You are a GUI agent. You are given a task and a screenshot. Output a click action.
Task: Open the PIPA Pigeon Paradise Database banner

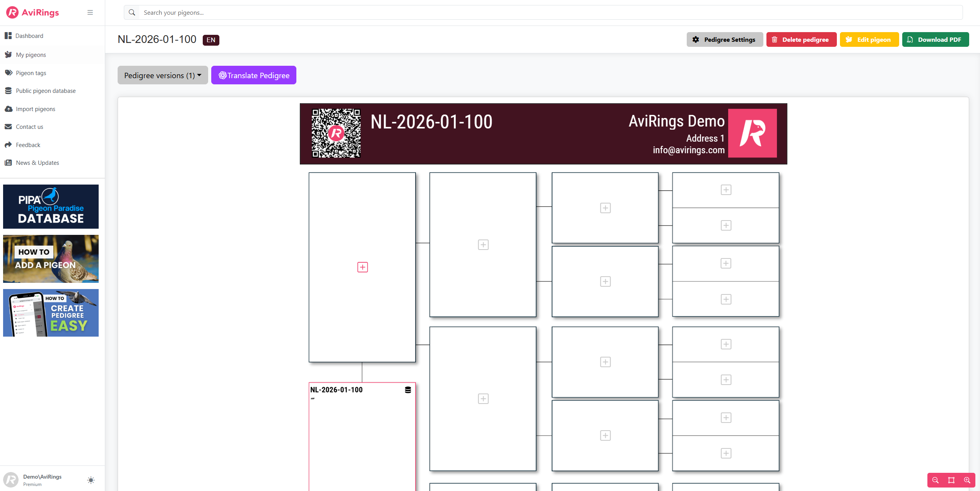point(51,207)
